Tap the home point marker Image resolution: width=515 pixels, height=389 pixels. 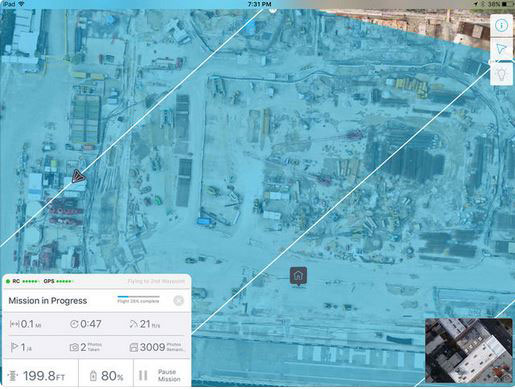click(298, 276)
